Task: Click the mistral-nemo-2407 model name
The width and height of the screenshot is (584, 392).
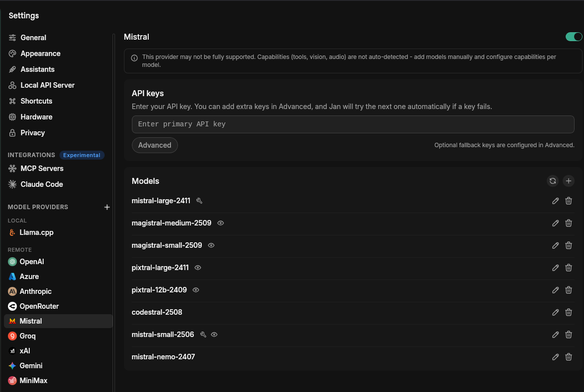Action: [163, 357]
